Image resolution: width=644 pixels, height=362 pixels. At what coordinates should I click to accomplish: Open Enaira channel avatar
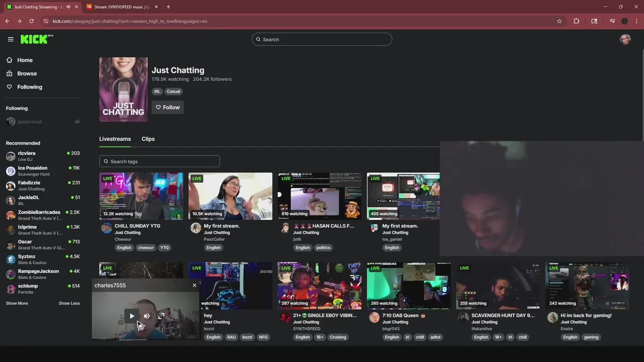tap(552, 318)
